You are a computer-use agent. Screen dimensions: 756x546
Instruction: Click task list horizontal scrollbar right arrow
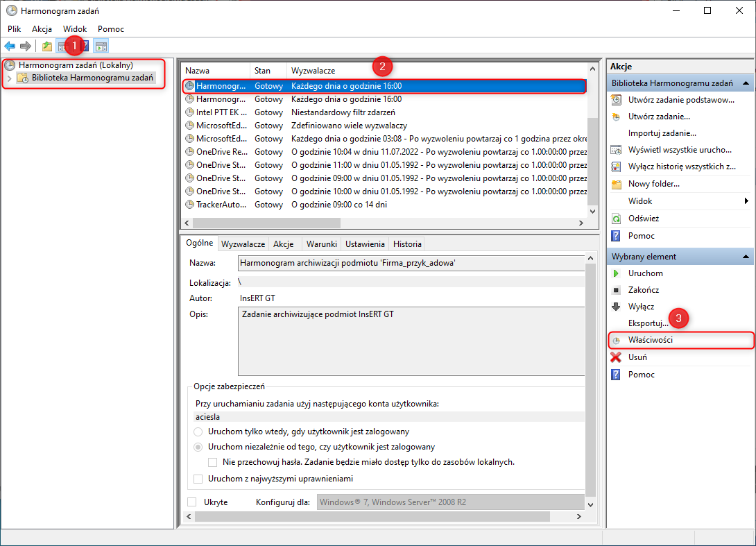[x=581, y=223]
